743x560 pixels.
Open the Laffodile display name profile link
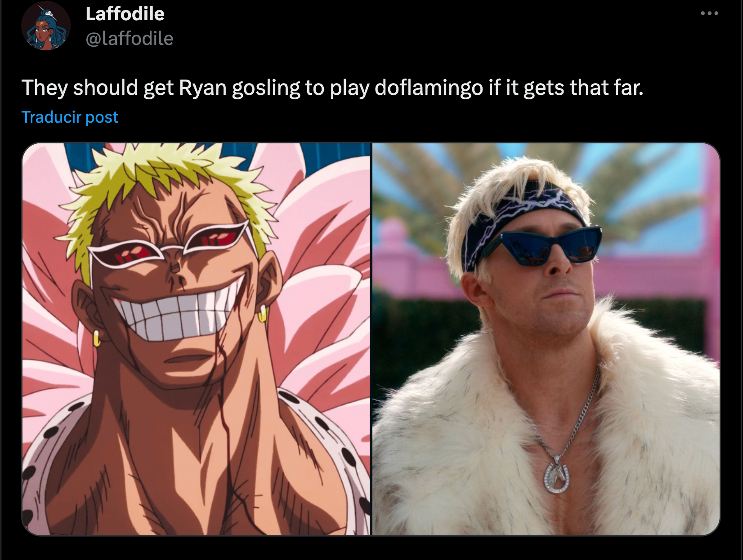(x=125, y=13)
